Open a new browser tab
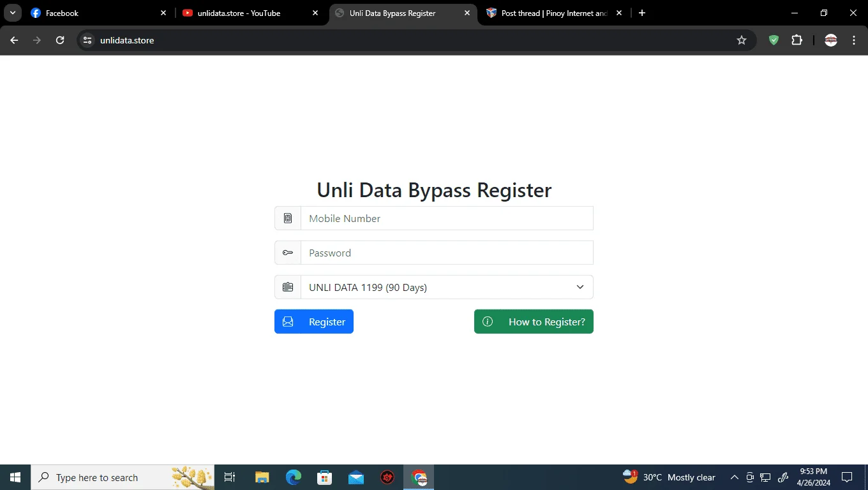Image resolution: width=868 pixels, height=490 pixels. tap(642, 13)
